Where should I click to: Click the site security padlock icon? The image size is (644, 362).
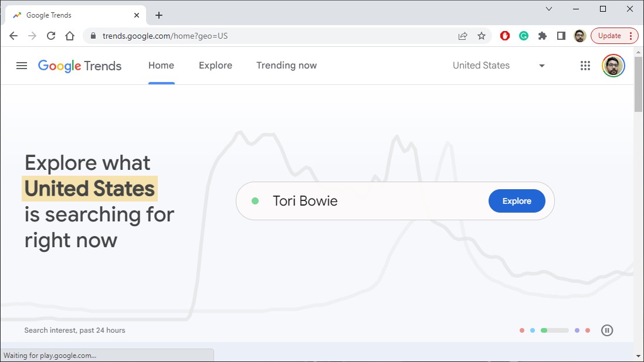(x=93, y=36)
